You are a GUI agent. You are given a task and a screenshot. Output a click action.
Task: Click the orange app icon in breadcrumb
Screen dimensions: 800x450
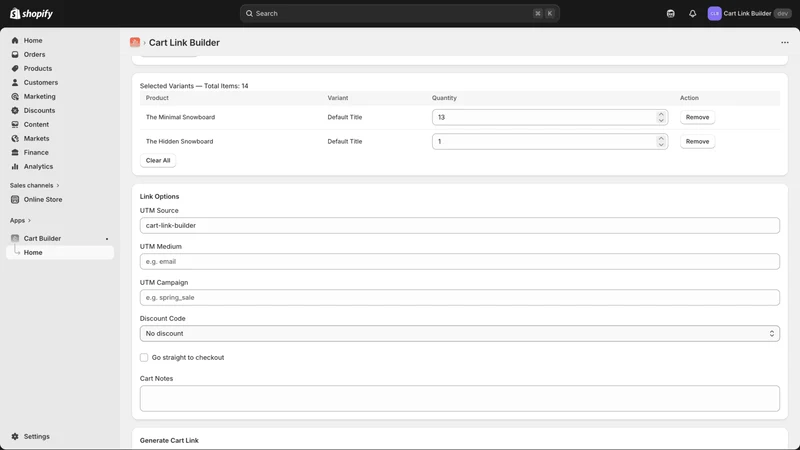(x=135, y=42)
